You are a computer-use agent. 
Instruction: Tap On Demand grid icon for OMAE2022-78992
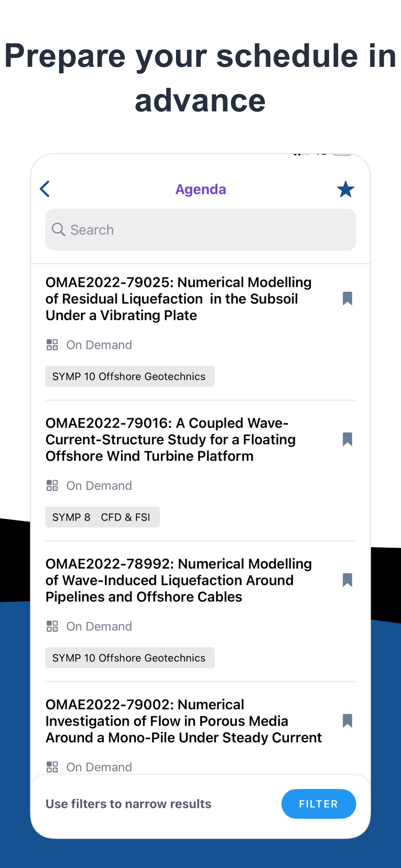52,626
